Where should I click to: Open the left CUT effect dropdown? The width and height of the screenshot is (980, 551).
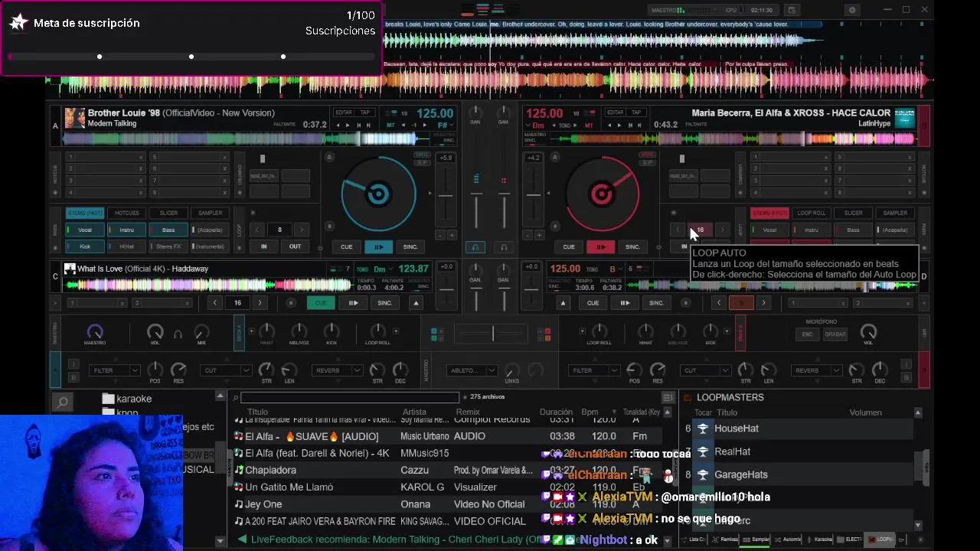226,370
